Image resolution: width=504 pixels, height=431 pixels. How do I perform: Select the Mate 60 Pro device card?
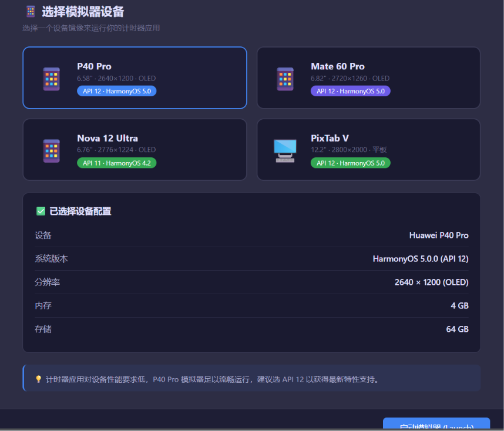point(368,78)
